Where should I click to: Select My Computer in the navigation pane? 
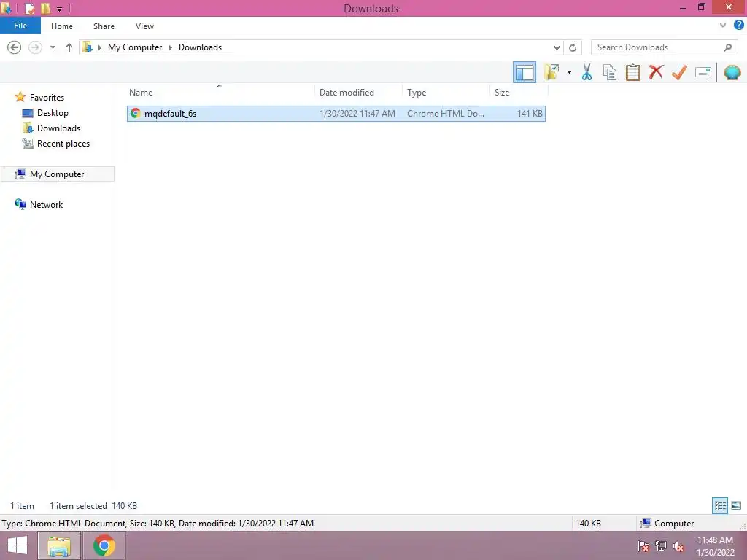click(57, 174)
